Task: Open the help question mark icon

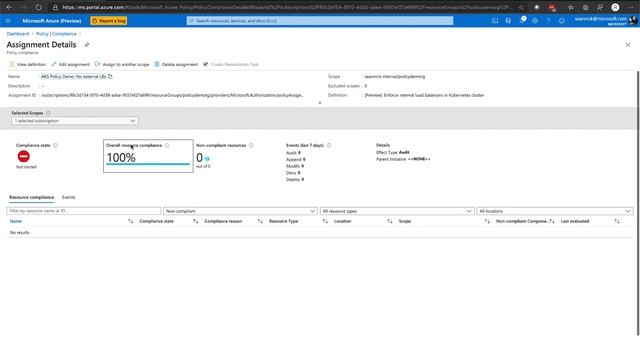Action: [x=548, y=20]
